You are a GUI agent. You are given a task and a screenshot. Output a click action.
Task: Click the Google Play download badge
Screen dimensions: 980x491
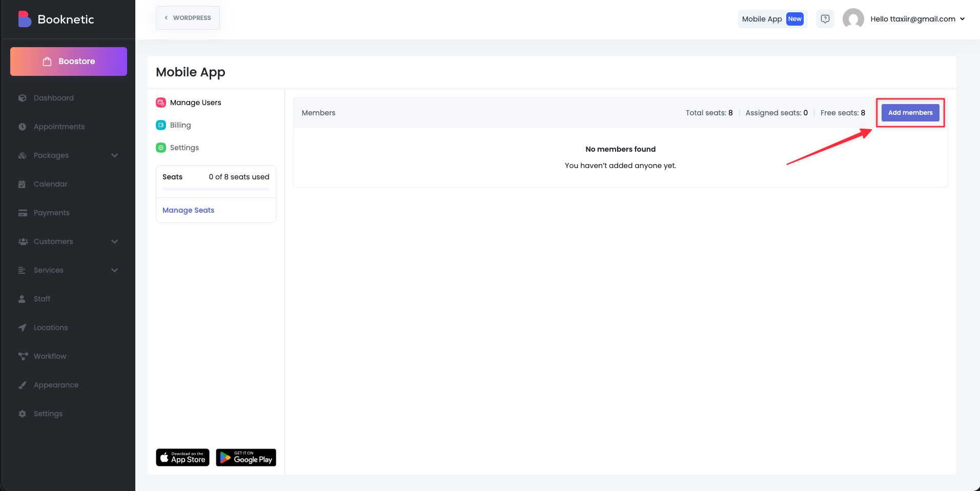click(x=246, y=458)
